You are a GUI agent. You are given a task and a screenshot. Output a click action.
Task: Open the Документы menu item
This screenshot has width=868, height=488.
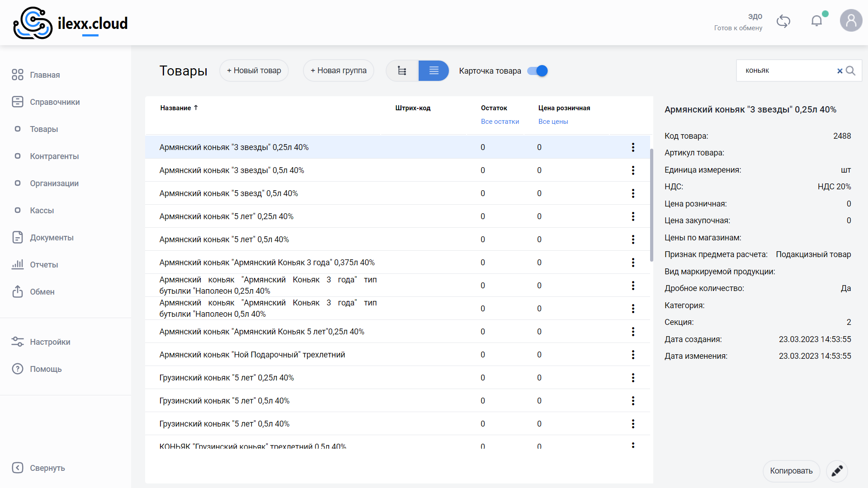52,238
